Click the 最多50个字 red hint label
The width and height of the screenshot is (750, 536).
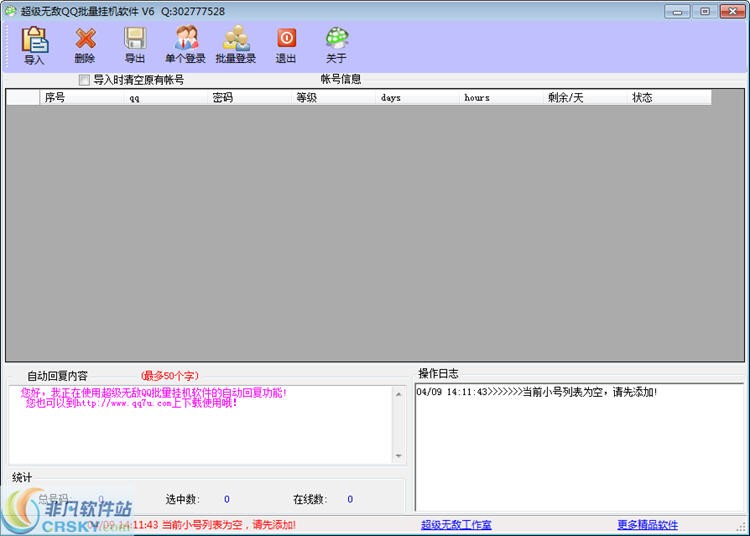(x=170, y=376)
